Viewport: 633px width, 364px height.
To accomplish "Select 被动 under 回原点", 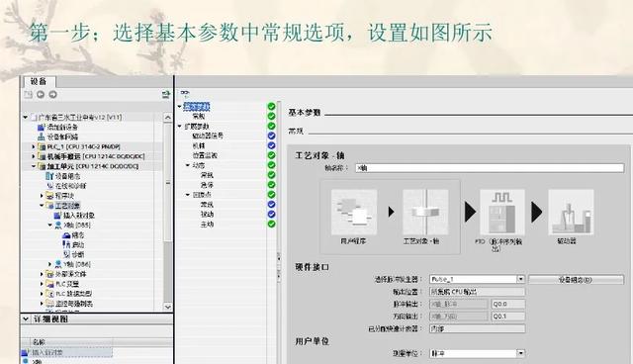I will coord(207,214).
